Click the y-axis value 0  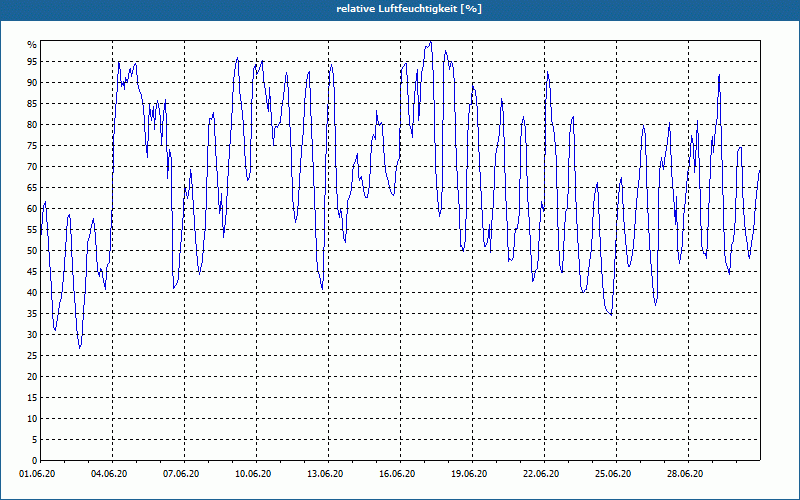tap(35, 461)
